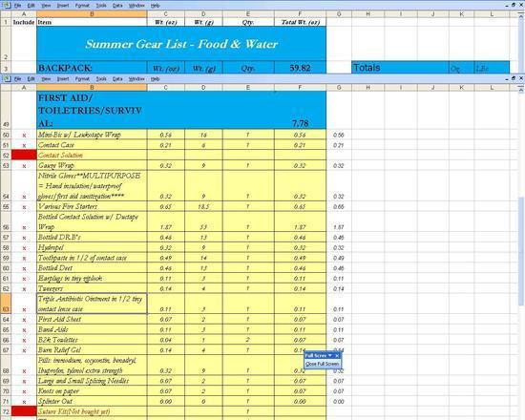This screenshot has width=525, height=420.
Task: Toggle the Include x for Band Aids row
Action: [24, 330]
